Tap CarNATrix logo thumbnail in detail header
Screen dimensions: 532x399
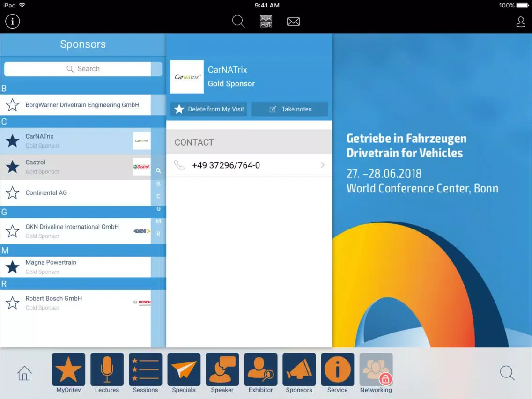click(187, 77)
